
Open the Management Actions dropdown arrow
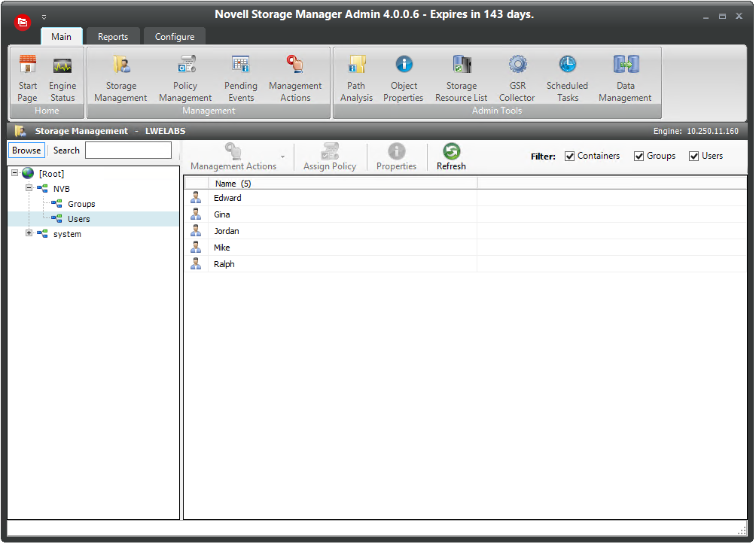(x=282, y=157)
